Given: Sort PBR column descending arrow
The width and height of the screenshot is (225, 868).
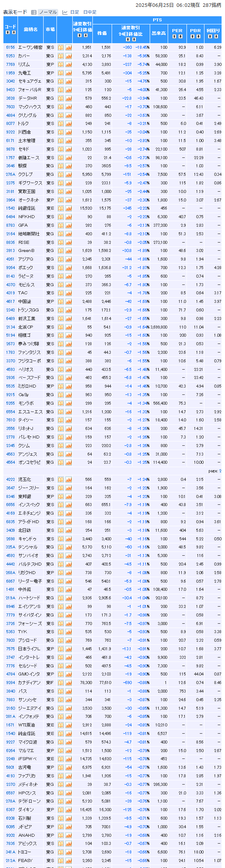Looking at the screenshot, I should [x=198, y=36].
